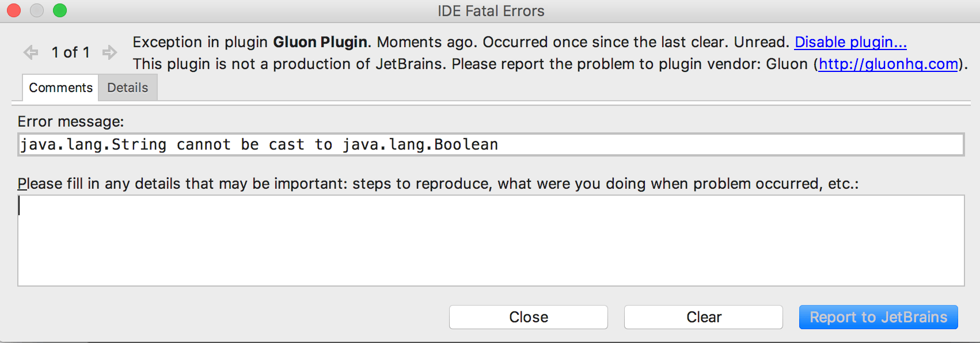Click the 'Please fill in any details' label
Viewport: 980px width, 343px height.
coord(438,184)
